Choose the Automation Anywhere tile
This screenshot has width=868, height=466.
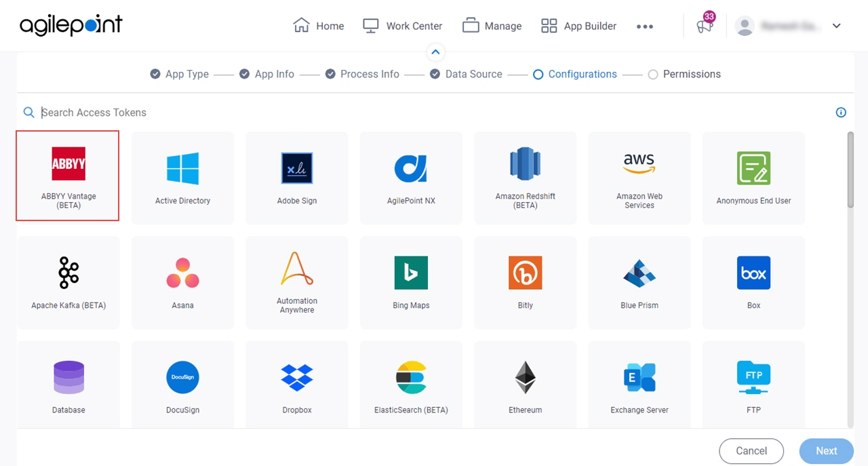click(x=297, y=282)
